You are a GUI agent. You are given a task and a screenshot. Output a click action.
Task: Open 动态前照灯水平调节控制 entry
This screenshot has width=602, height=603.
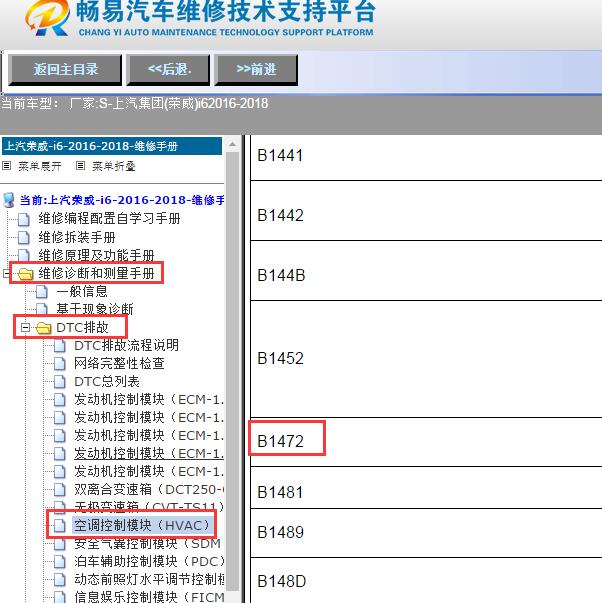pos(149,579)
